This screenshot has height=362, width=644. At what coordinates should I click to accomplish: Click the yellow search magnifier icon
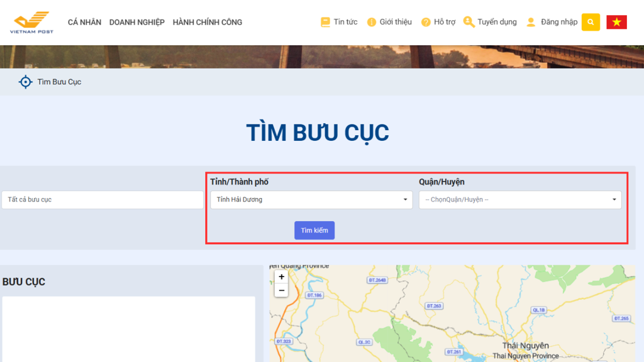point(590,22)
